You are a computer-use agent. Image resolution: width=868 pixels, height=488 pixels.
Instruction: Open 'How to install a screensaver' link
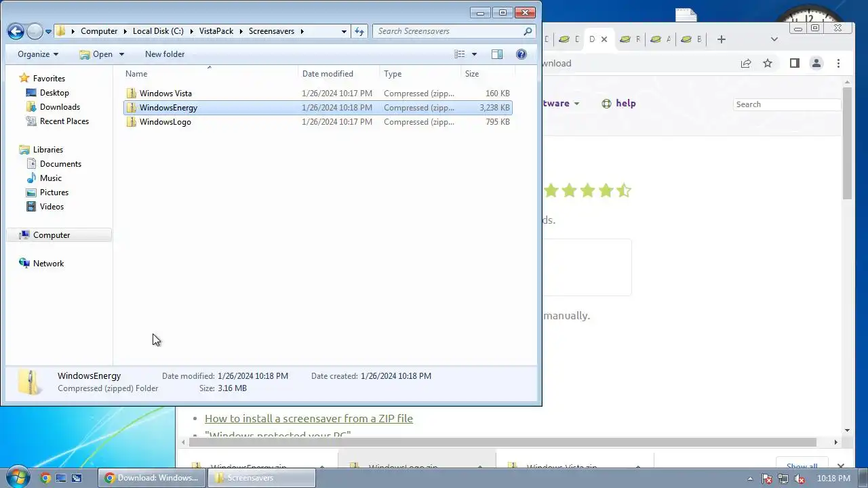309,418
